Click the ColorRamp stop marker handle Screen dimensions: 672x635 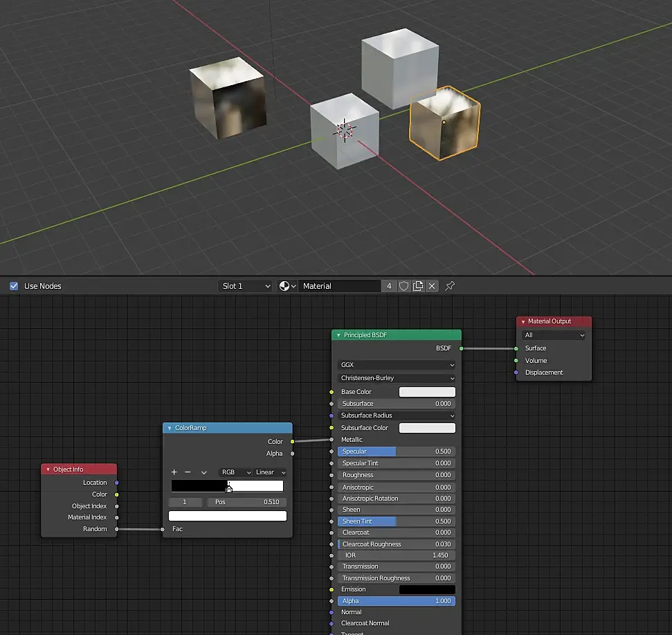[x=229, y=489]
